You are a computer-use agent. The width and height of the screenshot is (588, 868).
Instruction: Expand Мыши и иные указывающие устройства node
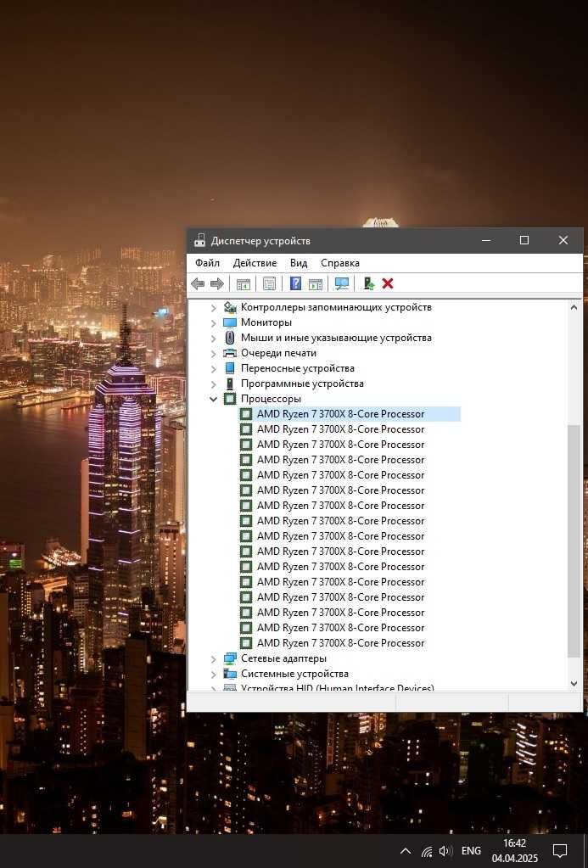(214, 339)
